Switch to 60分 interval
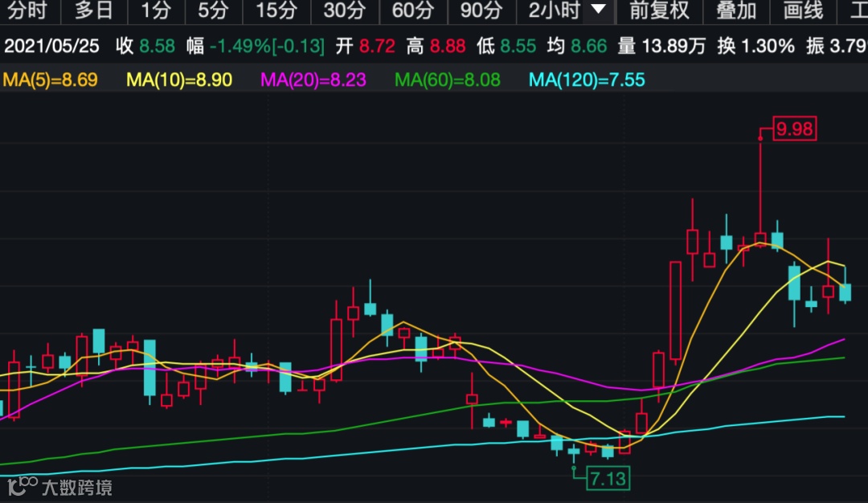This screenshot has width=868, height=503. [x=412, y=10]
